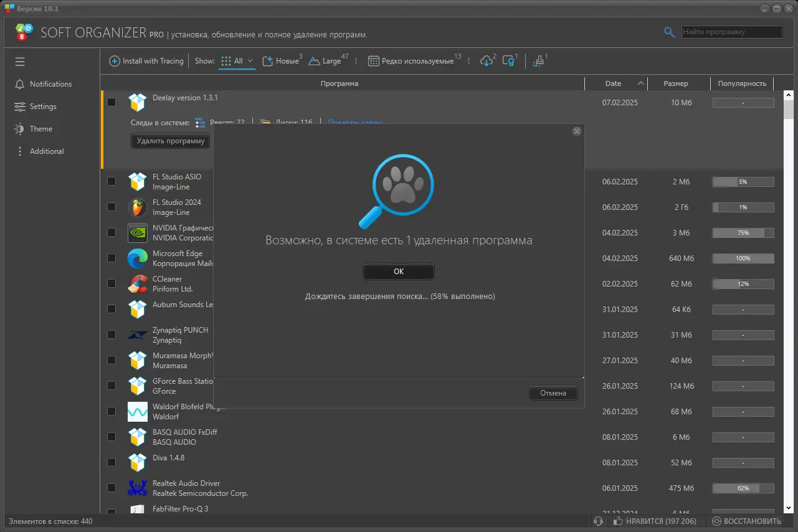Select the Realtek Audio Driver checkbox
The width and height of the screenshot is (798, 532).
tap(112, 488)
